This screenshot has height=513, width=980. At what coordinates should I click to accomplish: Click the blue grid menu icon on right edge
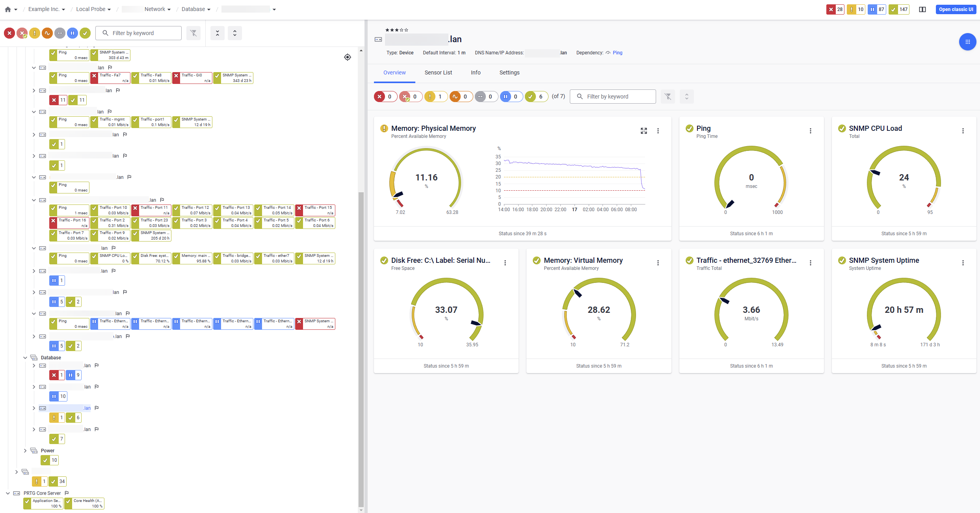coord(968,42)
